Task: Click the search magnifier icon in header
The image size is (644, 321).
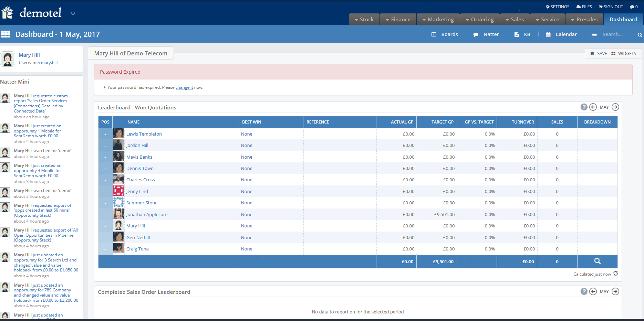Action: pyautogui.click(x=640, y=35)
